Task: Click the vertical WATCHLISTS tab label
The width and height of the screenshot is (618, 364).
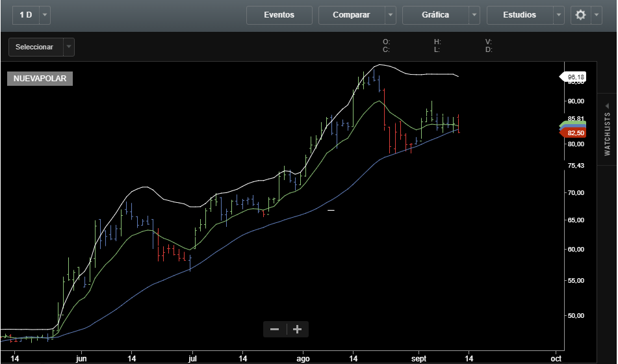Action: coord(607,135)
